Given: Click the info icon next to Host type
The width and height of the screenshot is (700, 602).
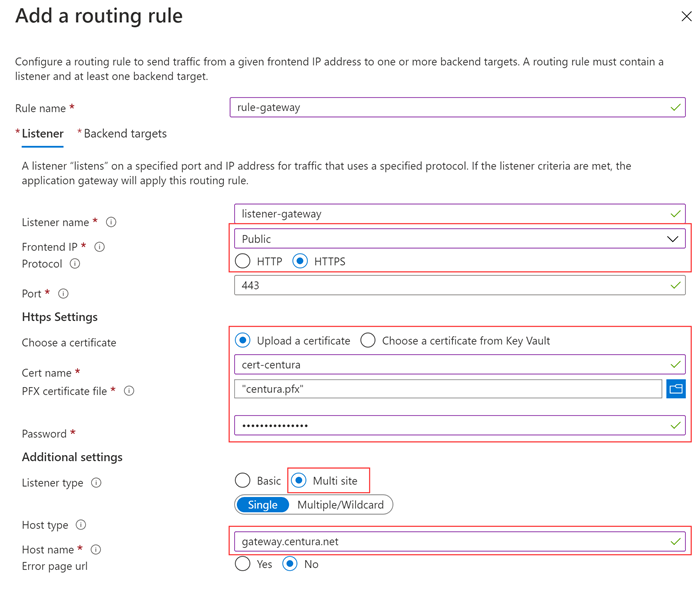Looking at the screenshot, I should click(81, 524).
